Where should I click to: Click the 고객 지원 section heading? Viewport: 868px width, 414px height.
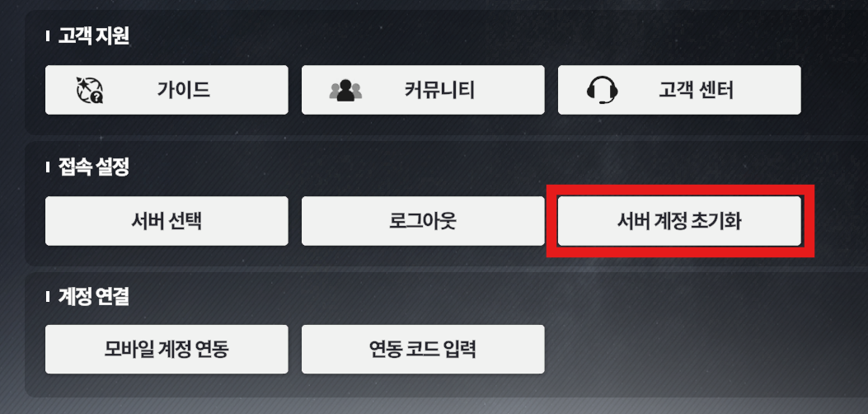(x=93, y=36)
